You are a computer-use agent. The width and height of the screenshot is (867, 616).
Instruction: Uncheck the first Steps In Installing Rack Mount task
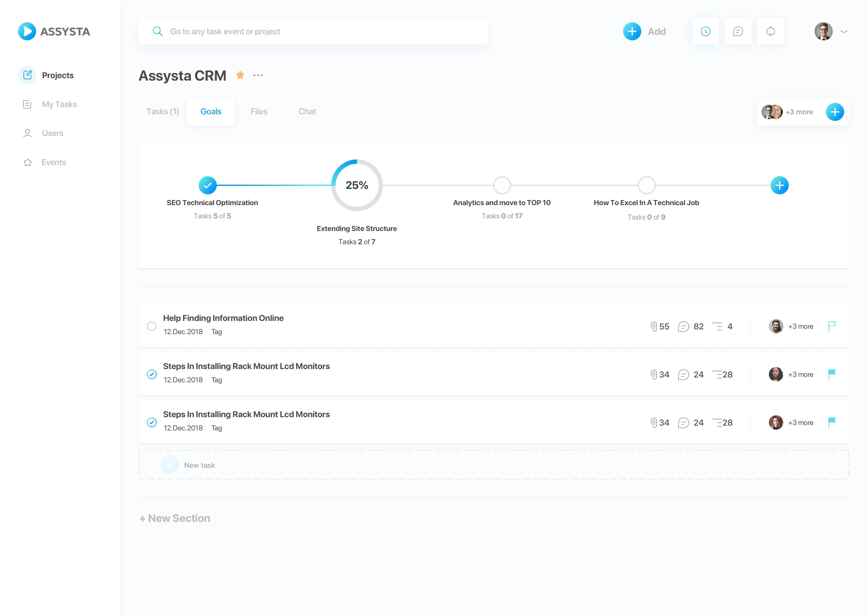(x=151, y=374)
